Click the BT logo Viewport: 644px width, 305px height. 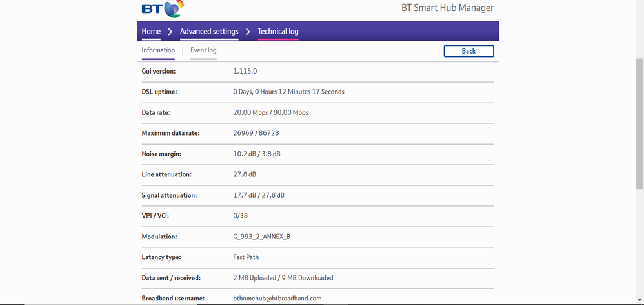pyautogui.click(x=162, y=9)
